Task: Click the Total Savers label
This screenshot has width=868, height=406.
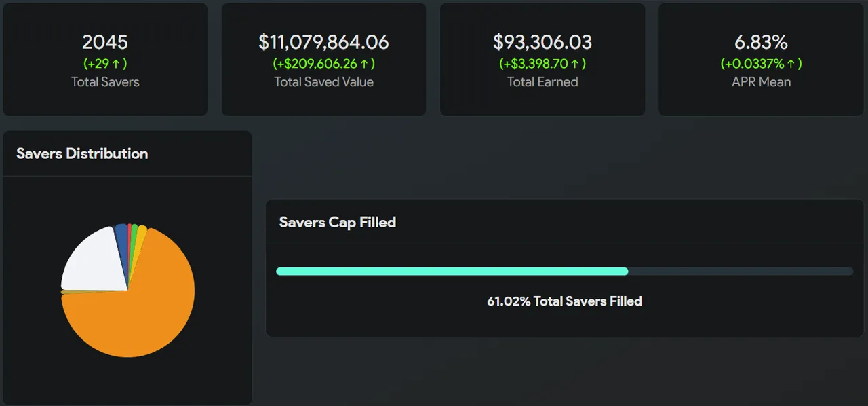Action: pyautogui.click(x=105, y=82)
